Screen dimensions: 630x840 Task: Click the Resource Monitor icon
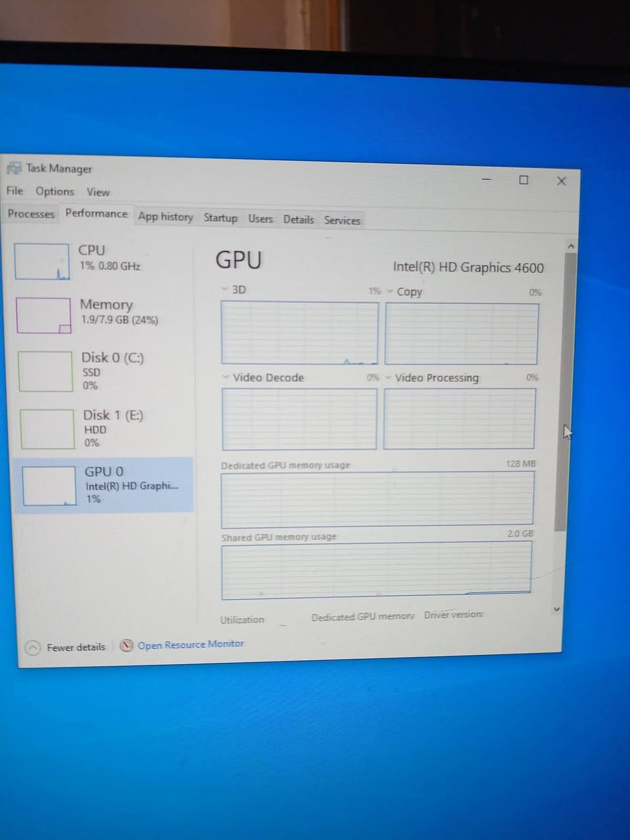tap(127, 645)
